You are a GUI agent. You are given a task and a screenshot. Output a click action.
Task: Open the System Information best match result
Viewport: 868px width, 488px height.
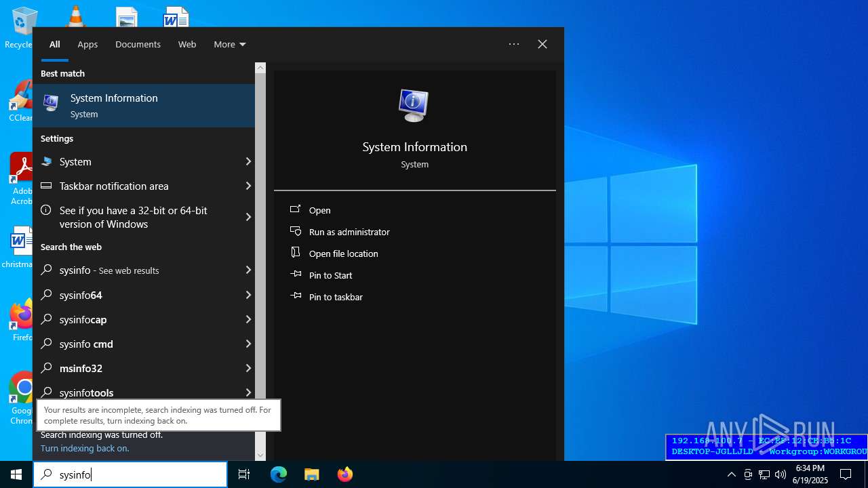tap(144, 106)
